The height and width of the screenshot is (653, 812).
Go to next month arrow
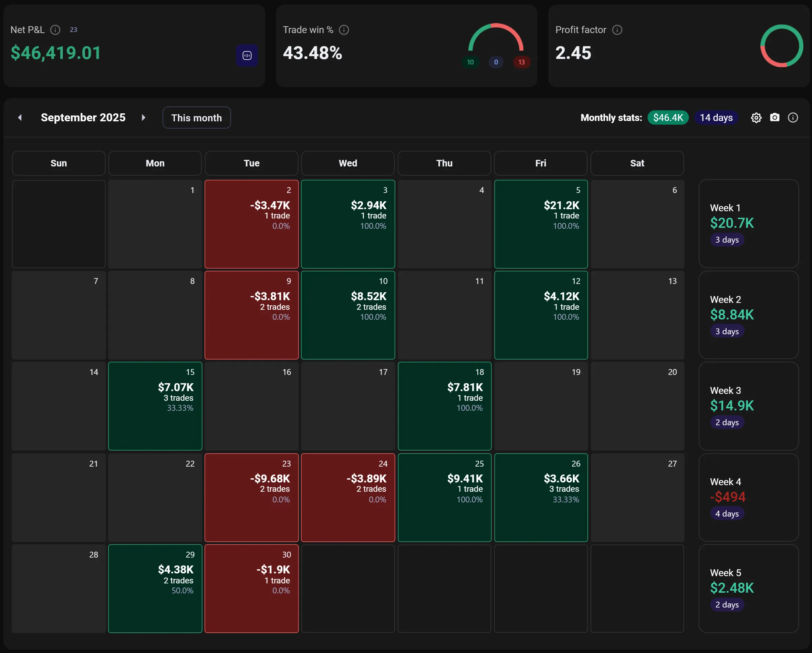point(144,118)
